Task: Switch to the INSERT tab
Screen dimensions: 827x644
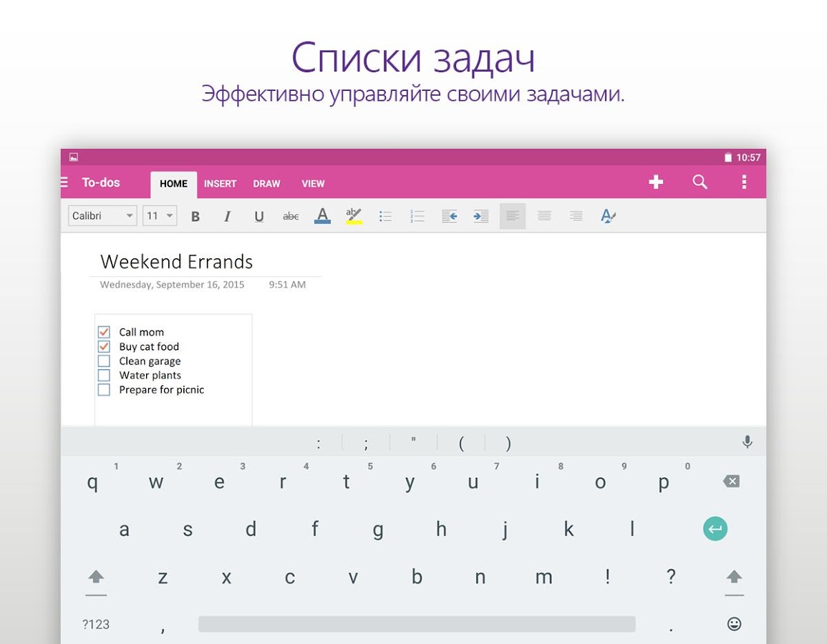Action: [220, 184]
